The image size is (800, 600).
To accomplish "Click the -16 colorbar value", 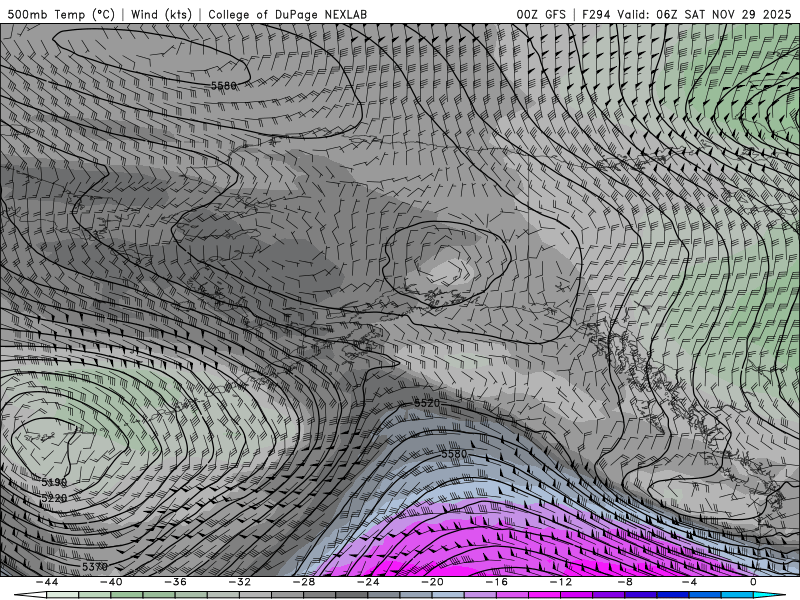I will pyautogui.click(x=497, y=582).
